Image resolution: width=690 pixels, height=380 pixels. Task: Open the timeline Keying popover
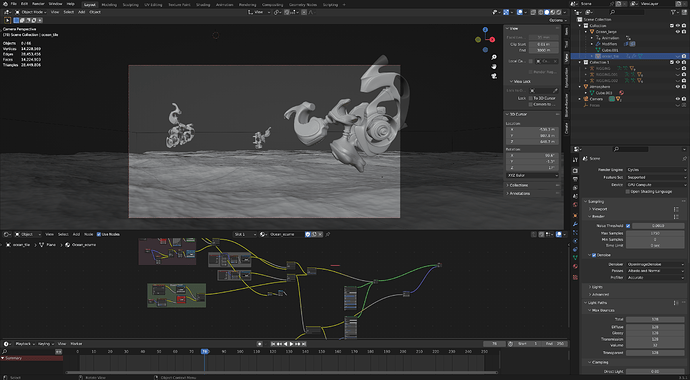(x=45, y=344)
